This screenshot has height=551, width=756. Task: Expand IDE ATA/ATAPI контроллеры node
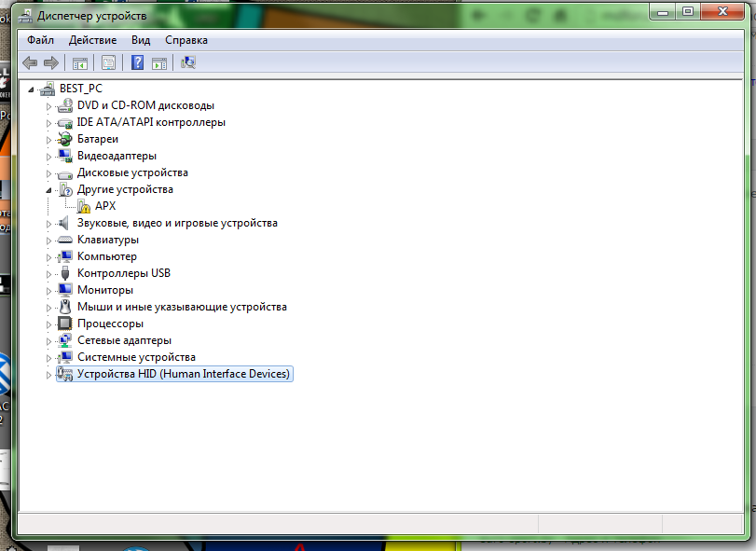(x=48, y=123)
